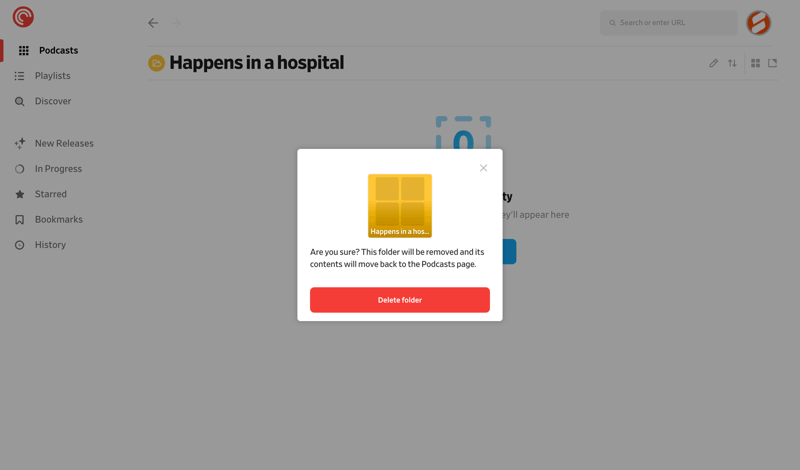
Task: Confirm with the Delete folder button
Action: tap(399, 300)
